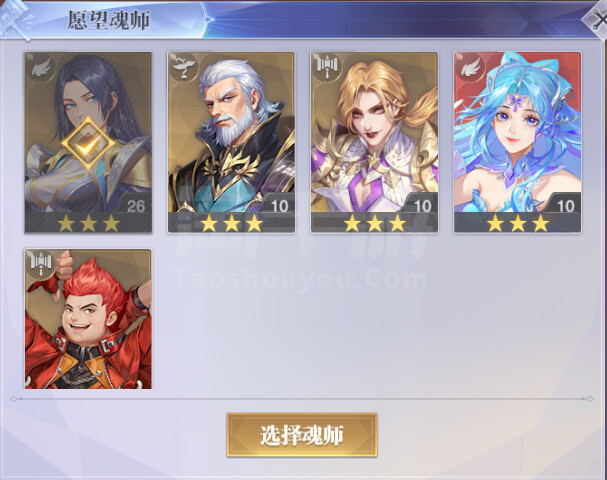
Task: Click the wing icon on blue-haired girl card
Action: point(470,68)
